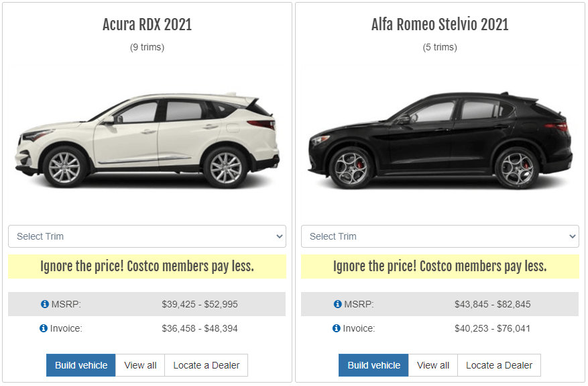The height and width of the screenshot is (386, 588).
Task: Click Build vehicle for Alfa Romeo Stelvio
Action: 373,365
